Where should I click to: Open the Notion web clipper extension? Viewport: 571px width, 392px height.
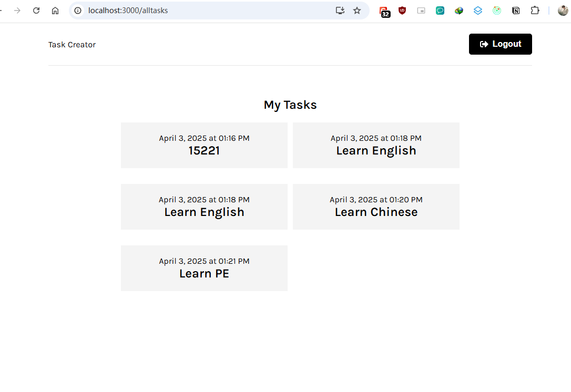[516, 11]
